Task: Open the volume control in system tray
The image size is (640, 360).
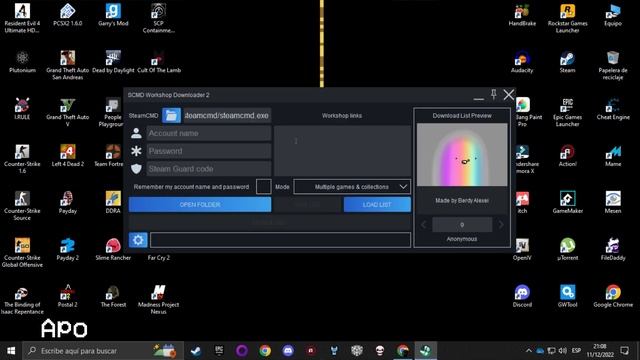Action: [x=563, y=351]
